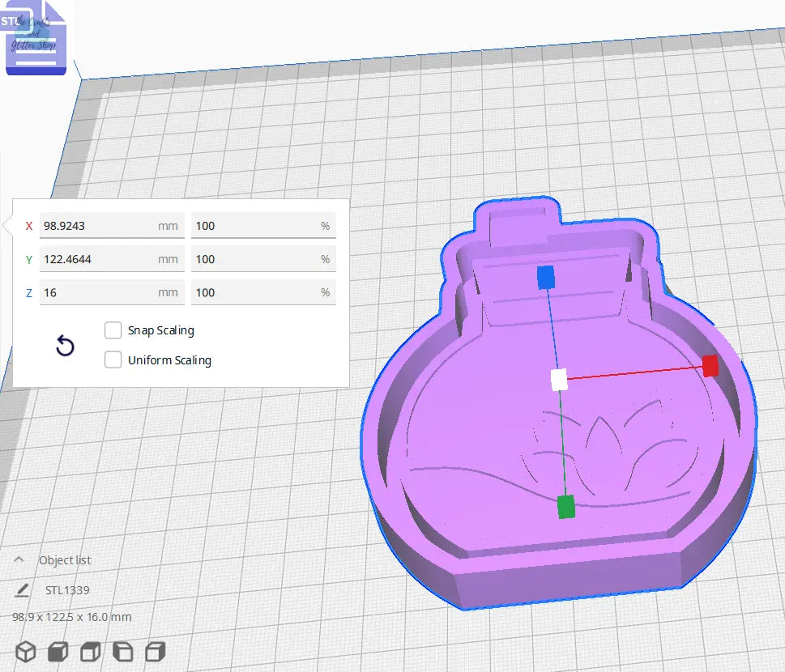
Task: Select the left-face view cube icon
Action: pyautogui.click(x=122, y=650)
